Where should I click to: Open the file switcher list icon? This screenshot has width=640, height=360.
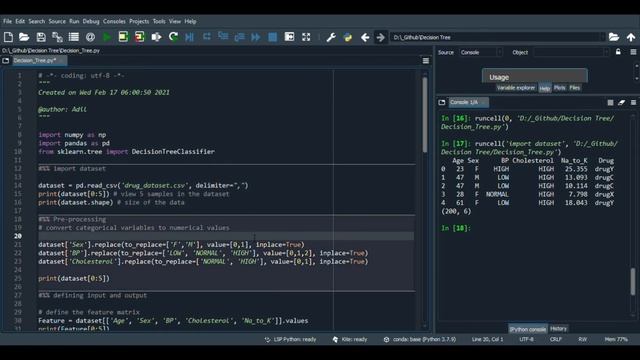pos(74,37)
